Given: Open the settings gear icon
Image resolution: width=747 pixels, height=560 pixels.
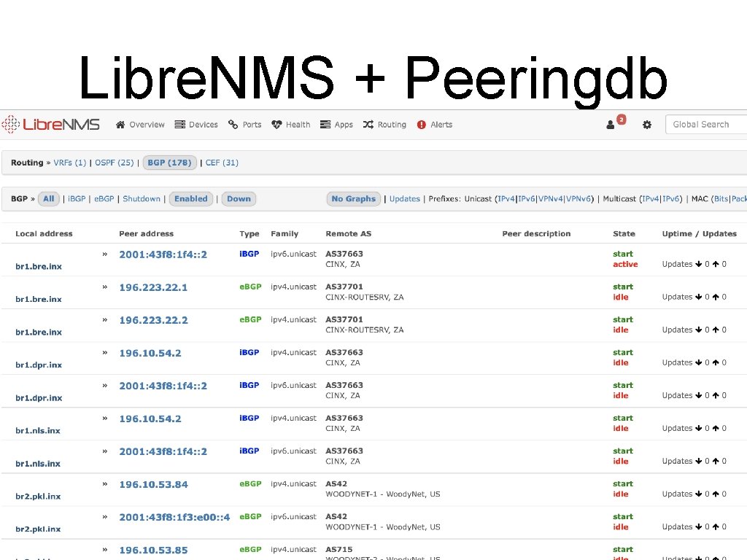Looking at the screenshot, I should pyautogui.click(x=647, y=125).
